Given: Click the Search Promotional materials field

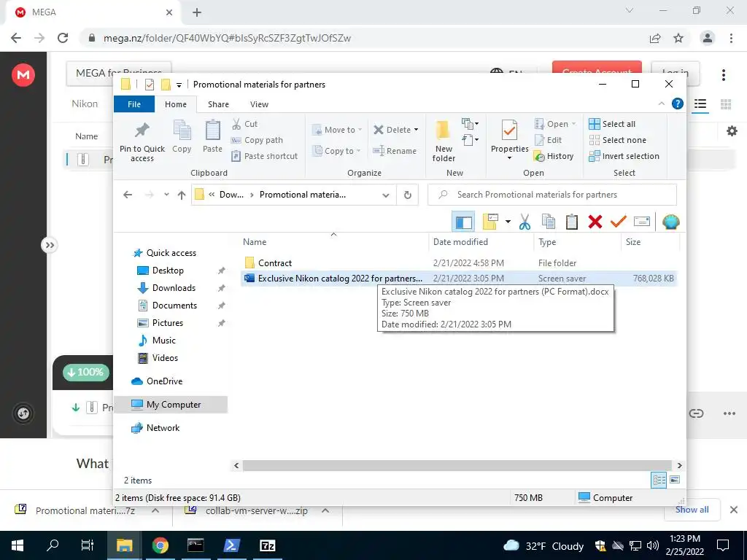Looking at the screenshot, I should [552, 195].
